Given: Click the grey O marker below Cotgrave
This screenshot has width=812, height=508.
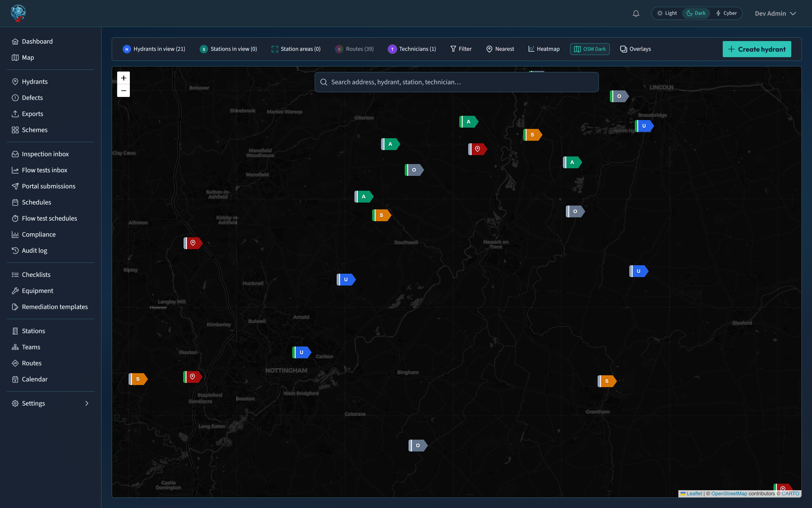Looking at the screenshot, I should pyautogui.click(x=418, y=446).
